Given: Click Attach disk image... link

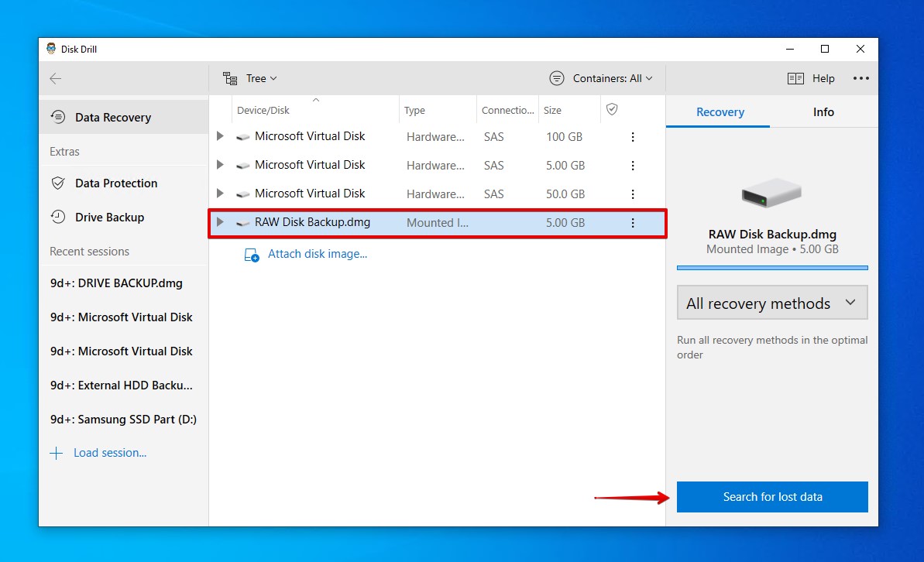Looking at the screenshot, I should (318, 254).
